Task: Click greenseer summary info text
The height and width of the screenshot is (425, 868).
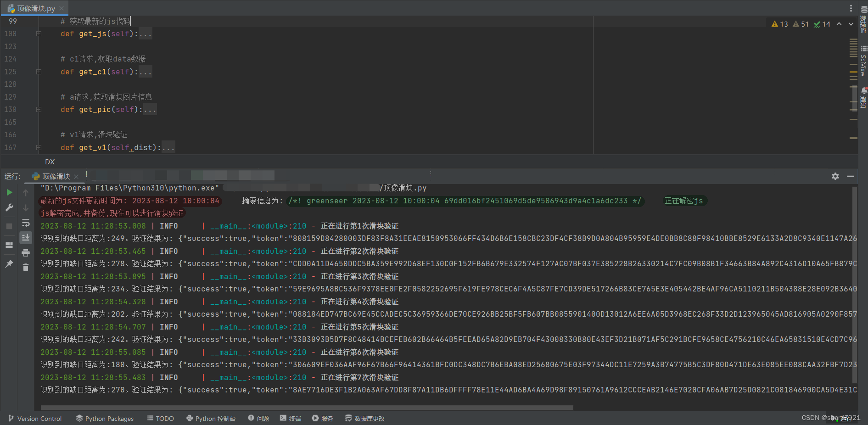Action: click(x=465, y=201)
